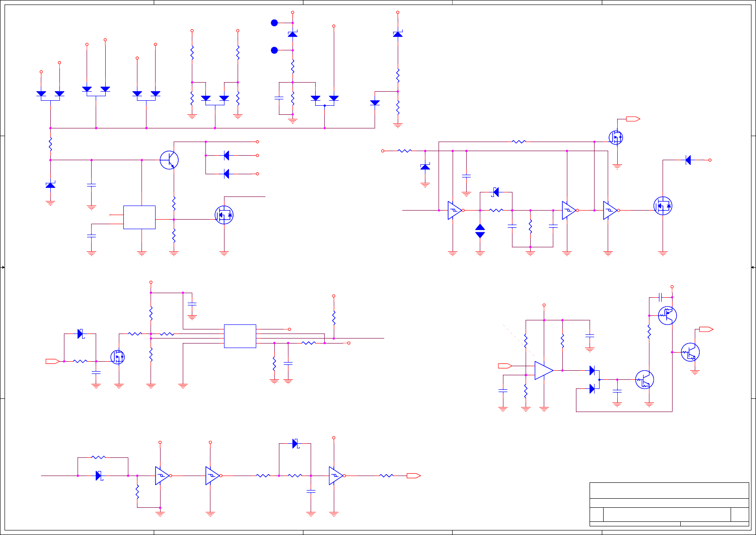Viewport: 756px width, 535px height.
Task: Select the MOSFET whose drain feeds a series diode
Action: 663,206
